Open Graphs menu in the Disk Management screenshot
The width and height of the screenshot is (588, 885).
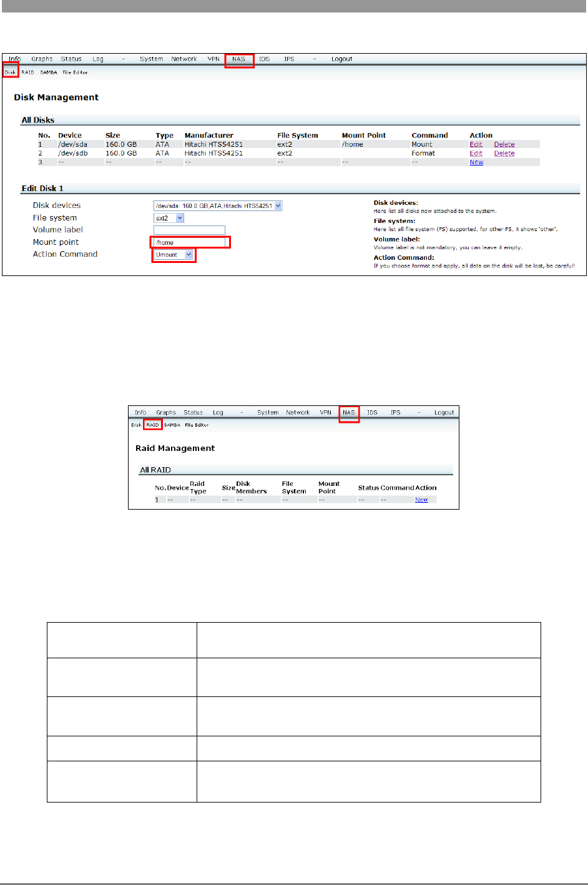point(42,59)
